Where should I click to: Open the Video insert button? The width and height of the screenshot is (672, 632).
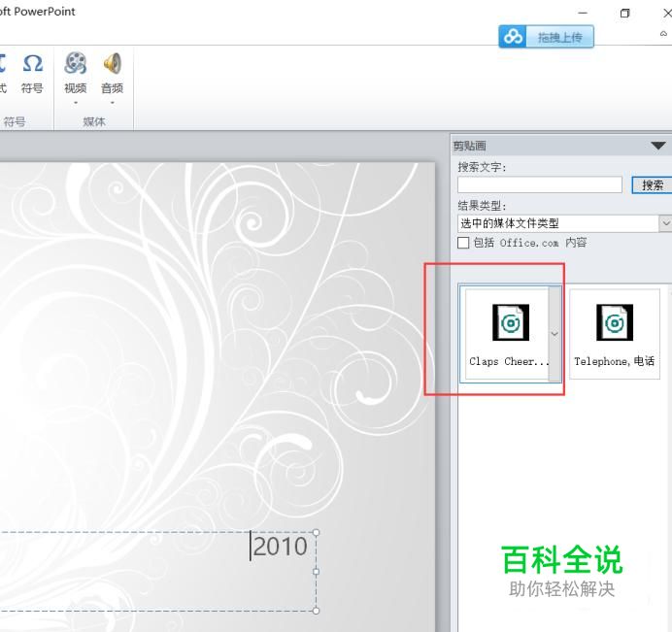[76, 72]
